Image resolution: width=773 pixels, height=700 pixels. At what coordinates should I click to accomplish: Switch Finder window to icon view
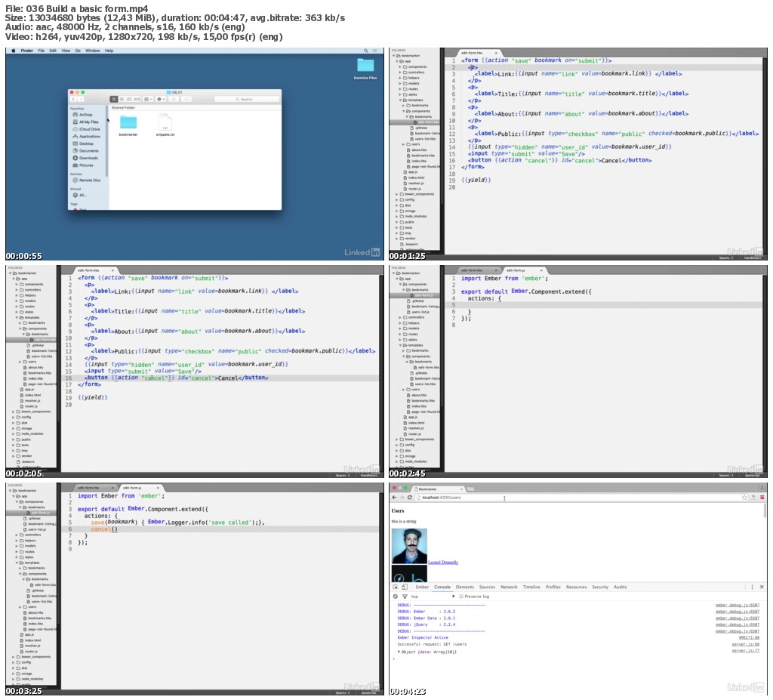click(x=114, y=99)
